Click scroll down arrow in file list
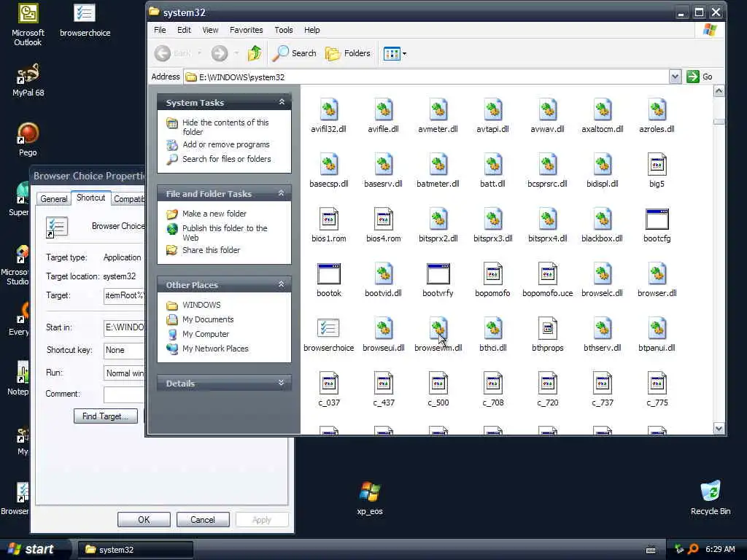This screenshot has height=560, width=747. 719,429
